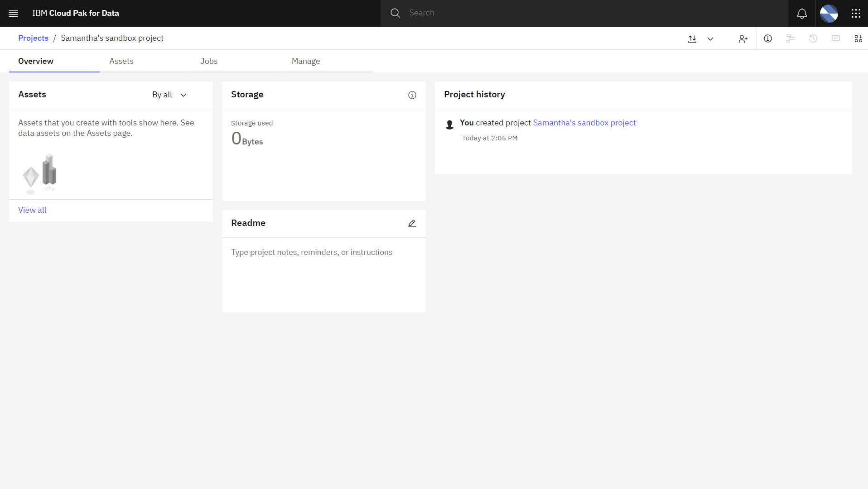Switch to the Assets tab
Image resolution: width=868 pixels, height=489 pixels.
[121, 61]
